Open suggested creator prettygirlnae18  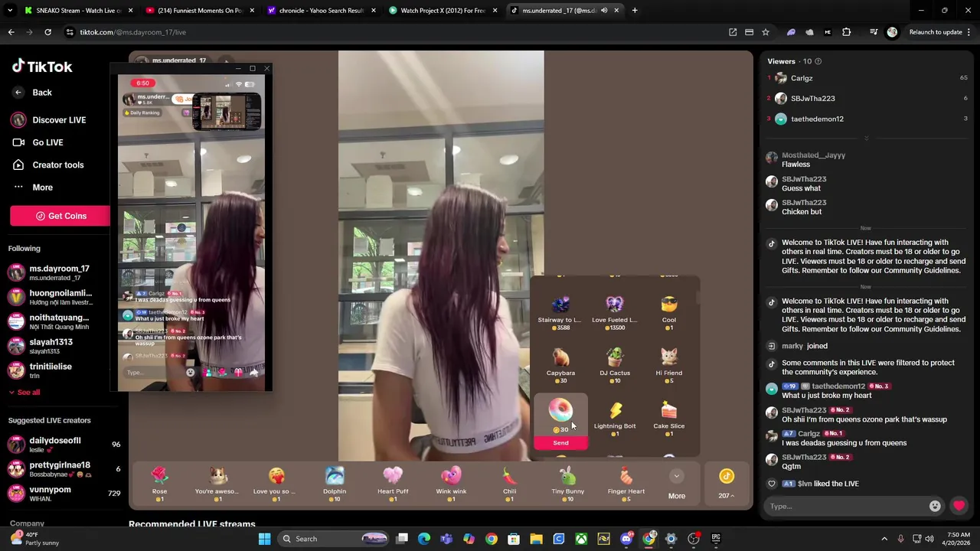[64, 468]
